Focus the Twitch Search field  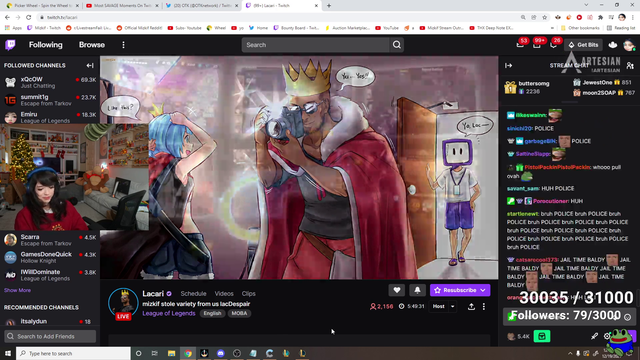click(x=316, y=45)
